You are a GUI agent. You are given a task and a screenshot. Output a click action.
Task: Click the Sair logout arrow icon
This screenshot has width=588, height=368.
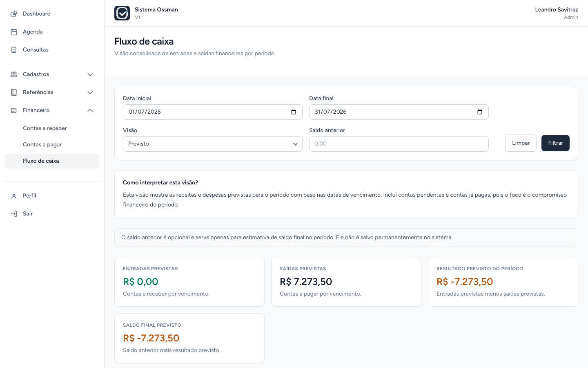[x=14, y=214]
